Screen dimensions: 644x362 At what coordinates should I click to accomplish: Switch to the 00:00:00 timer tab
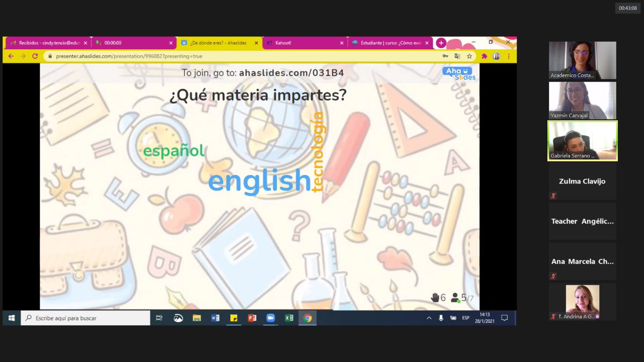point(133,43)
